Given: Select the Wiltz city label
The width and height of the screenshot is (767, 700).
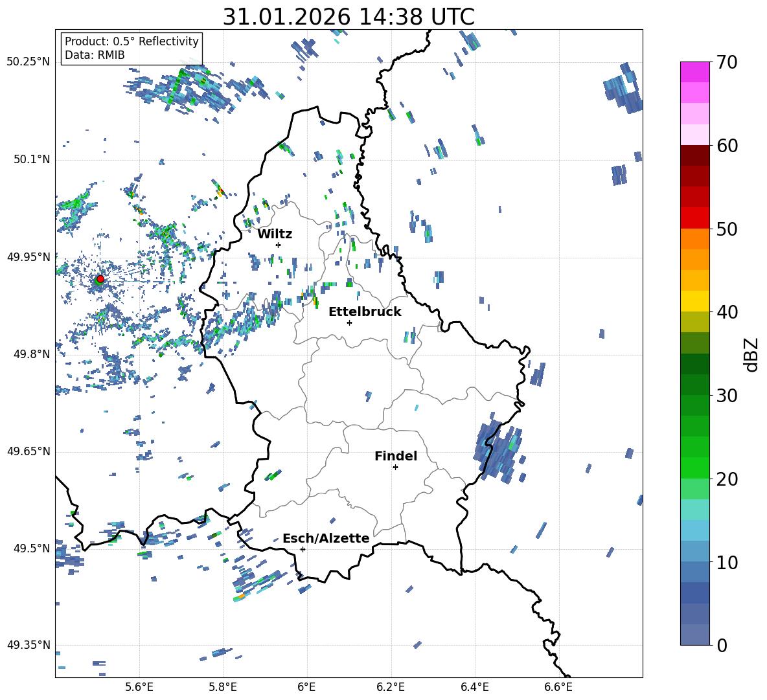Looking at the screenshot, I should click(275, 234).
